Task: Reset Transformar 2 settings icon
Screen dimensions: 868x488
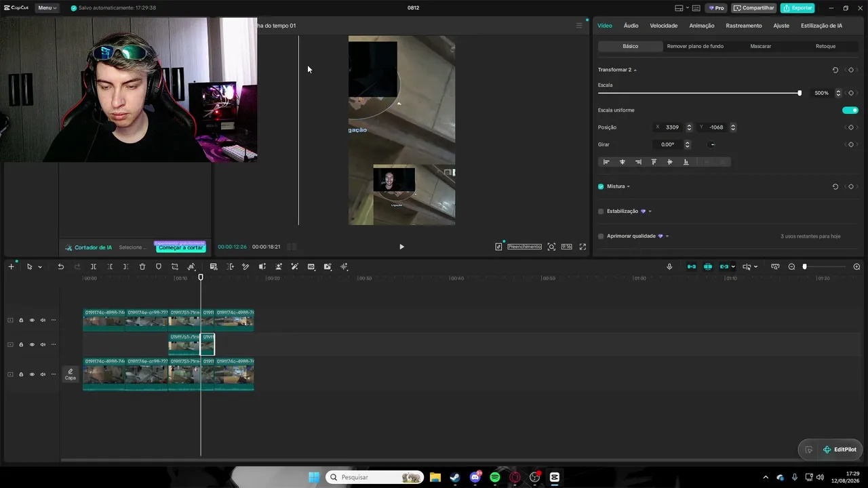Action: pyautogui.click(x=835, y=70)
